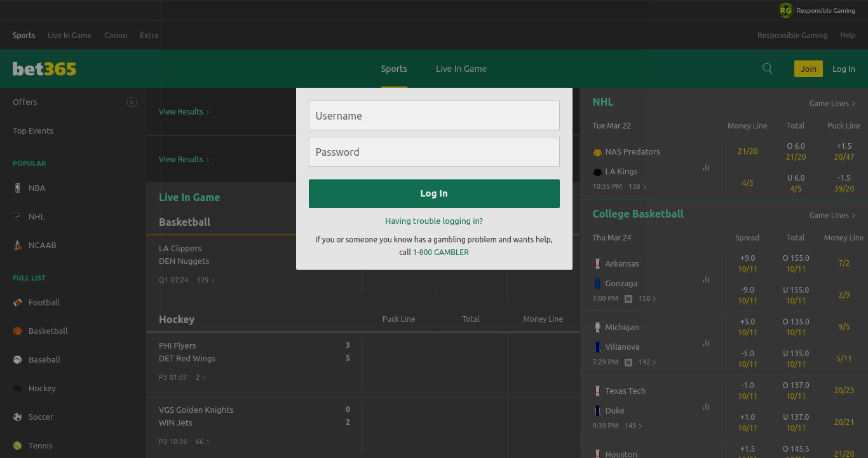The height and width of the screenshot is (458, 868).
Task: Expand NHL Game Lines
Action: pos(832,103)
